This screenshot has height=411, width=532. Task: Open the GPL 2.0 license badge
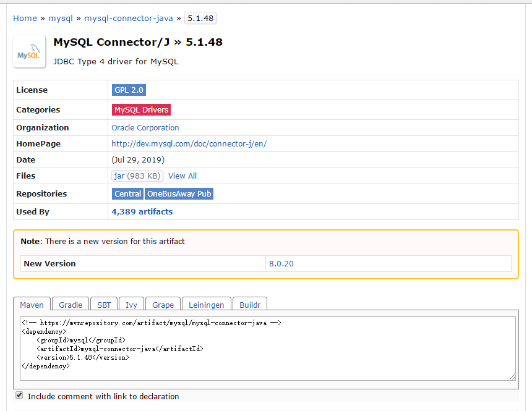129,90
